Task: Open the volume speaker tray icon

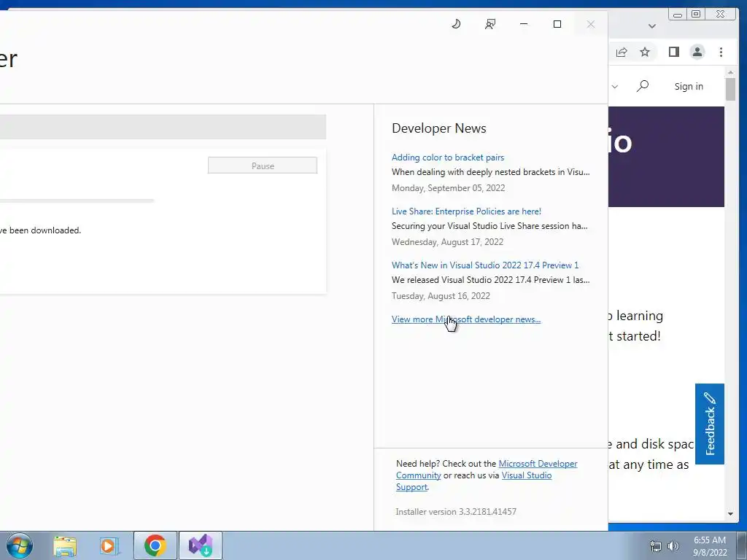Action: point(673,546)
